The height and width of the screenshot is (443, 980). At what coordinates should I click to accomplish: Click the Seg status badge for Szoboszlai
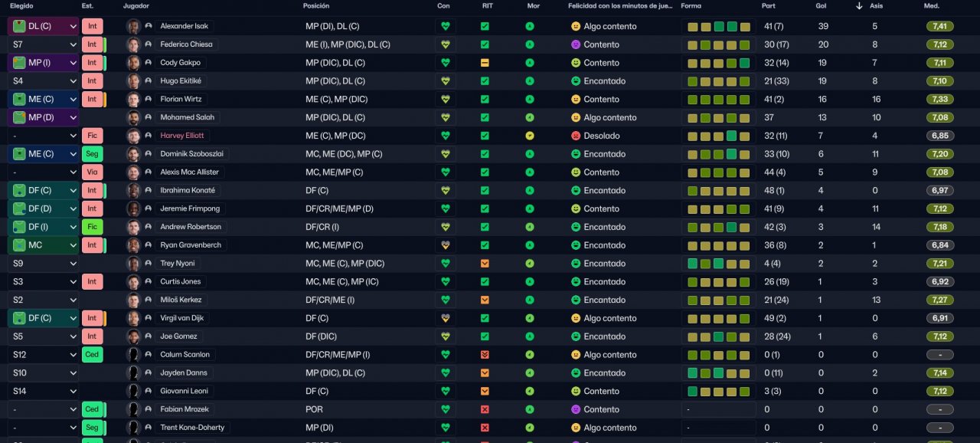click(x=92, y=154)
